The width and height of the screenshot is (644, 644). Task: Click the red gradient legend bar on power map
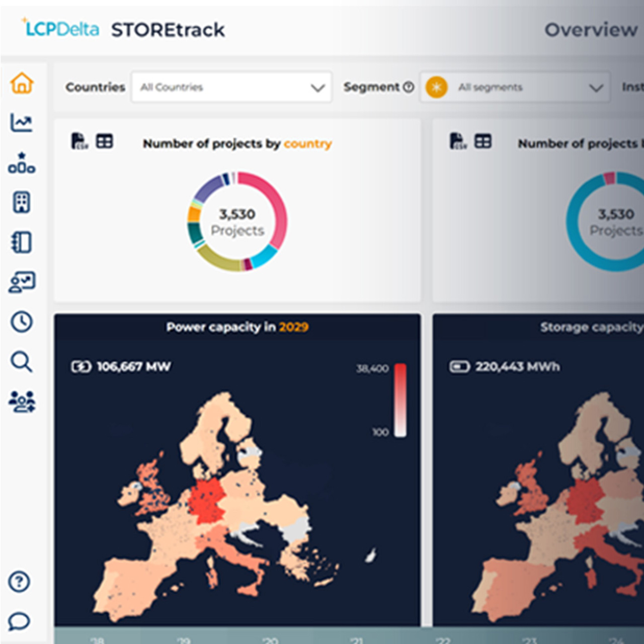click(x=400, y=400)
